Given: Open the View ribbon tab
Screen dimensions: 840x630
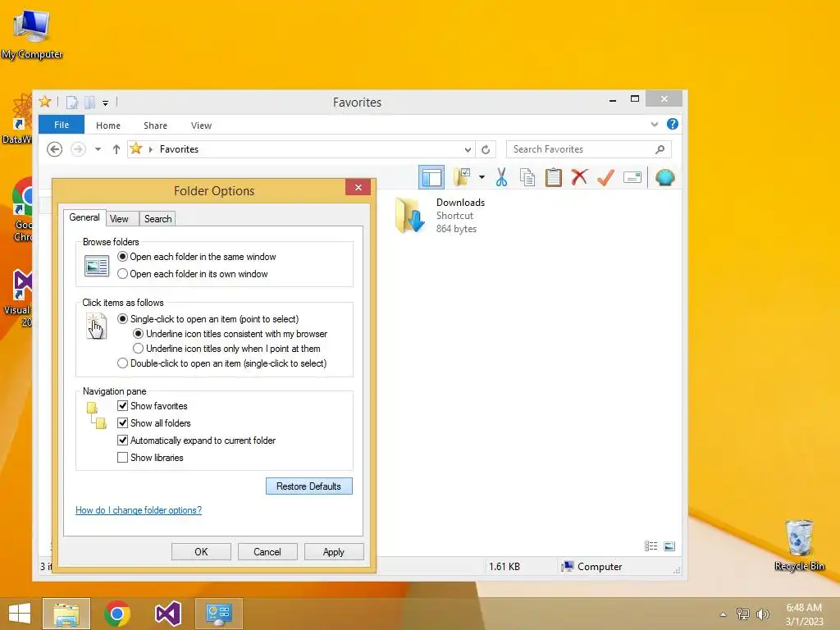Looking at the screenshot, I should pyautogui.click(x=202, y=126).
